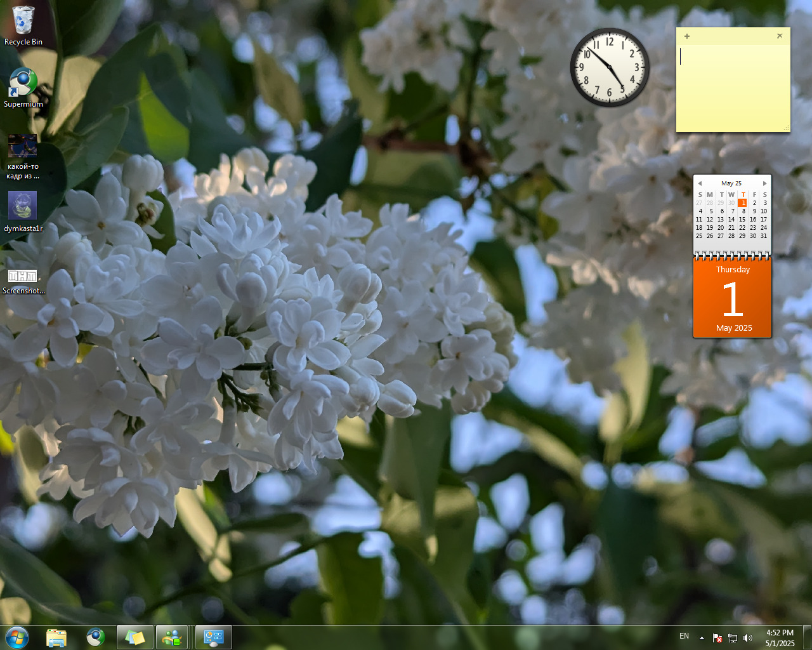Launch Windows Explorer from the taskbar
812x650 pixels.
[x=56, y=637]
